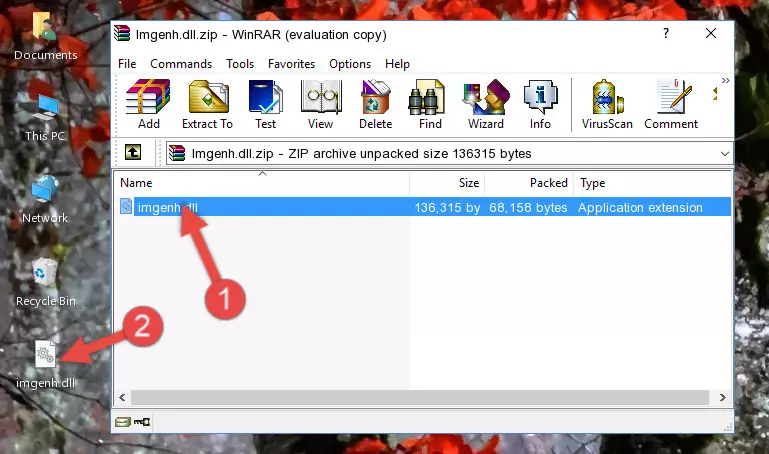Screen dimensions: 769x454
Task: Launch the Wizard tool
Action: point(486,104)
